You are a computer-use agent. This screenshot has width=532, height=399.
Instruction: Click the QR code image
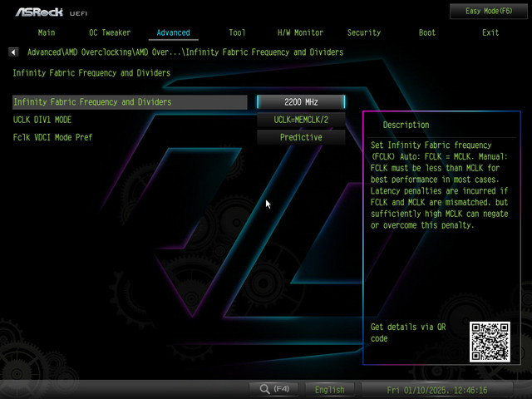tap(490, 342)
